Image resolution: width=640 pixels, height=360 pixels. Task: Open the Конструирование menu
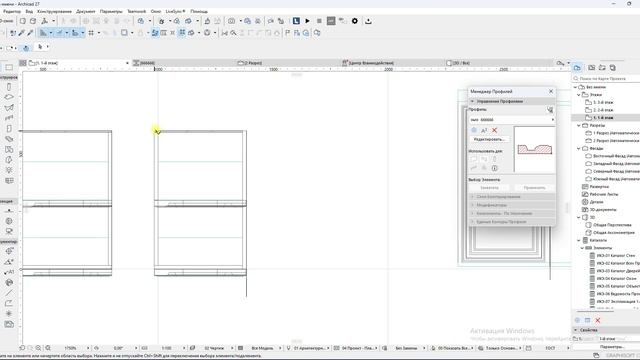pyautogui.click(x=54, y=11)
